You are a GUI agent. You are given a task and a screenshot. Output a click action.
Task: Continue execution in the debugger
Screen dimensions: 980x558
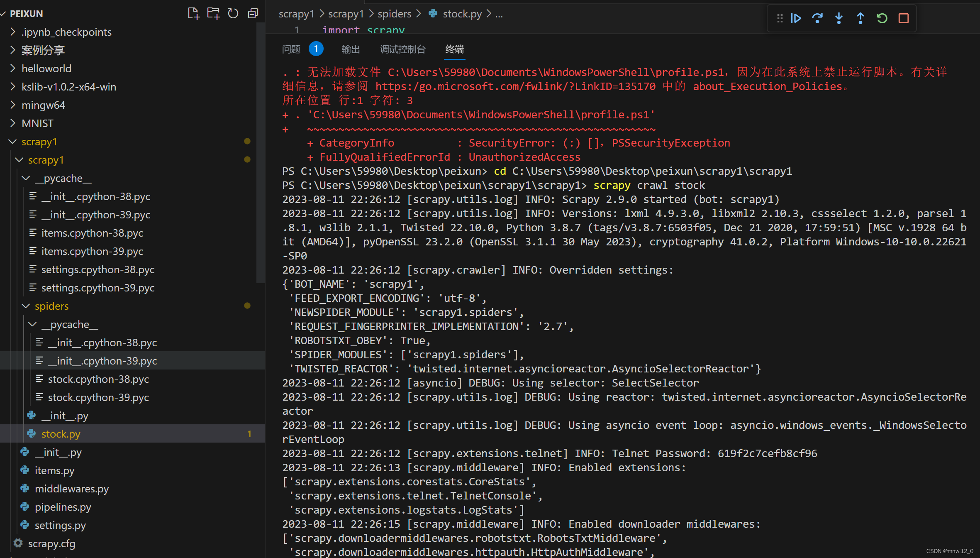pyautogui.click(x=795, y=18)
